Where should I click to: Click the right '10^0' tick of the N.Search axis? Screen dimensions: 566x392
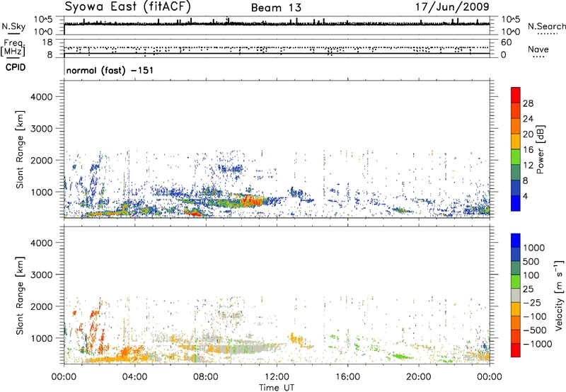click(x=510, y=32)
